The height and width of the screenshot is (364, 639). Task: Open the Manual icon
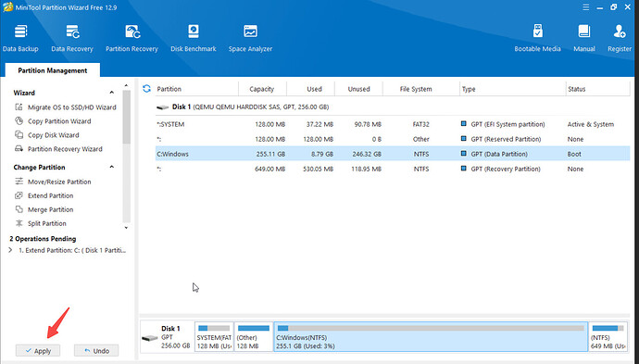coord(584,38)
